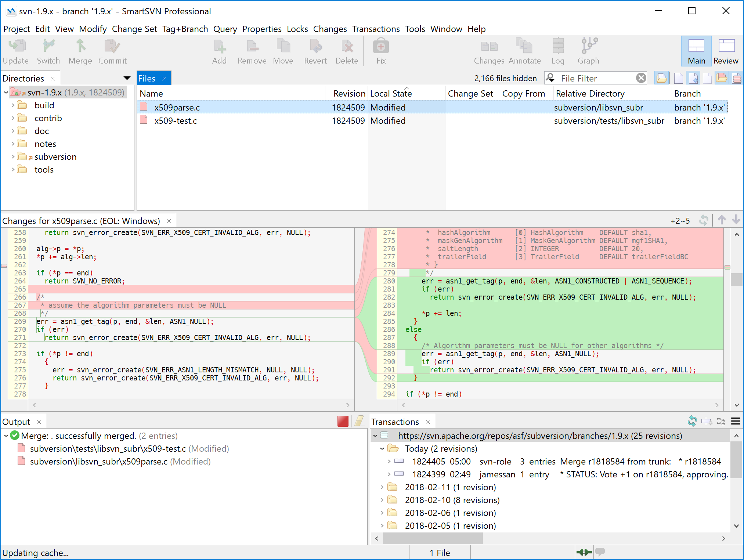Open the Revision Graph

pos(588,51)
